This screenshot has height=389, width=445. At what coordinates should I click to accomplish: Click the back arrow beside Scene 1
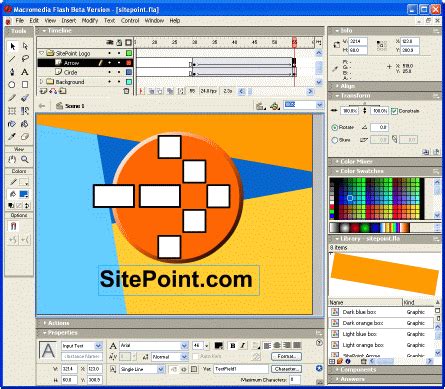(x=42, y=106)
